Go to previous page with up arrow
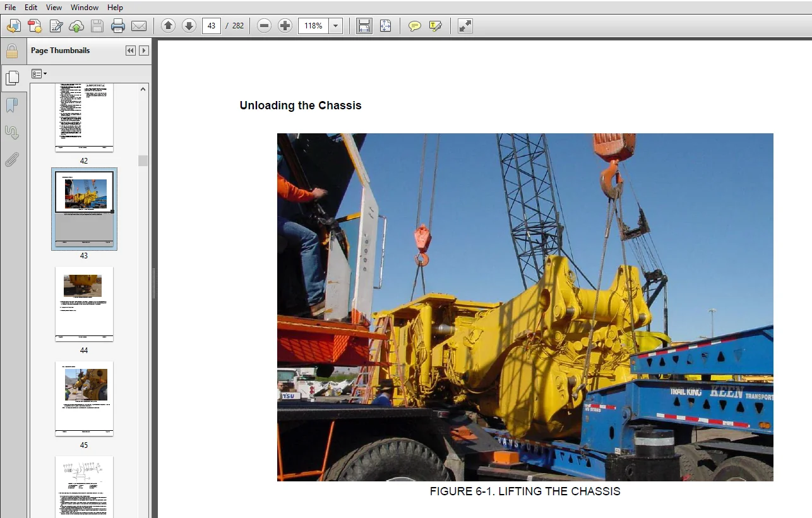Viewport: 812px width, 518px height. [x=168, y=26]
